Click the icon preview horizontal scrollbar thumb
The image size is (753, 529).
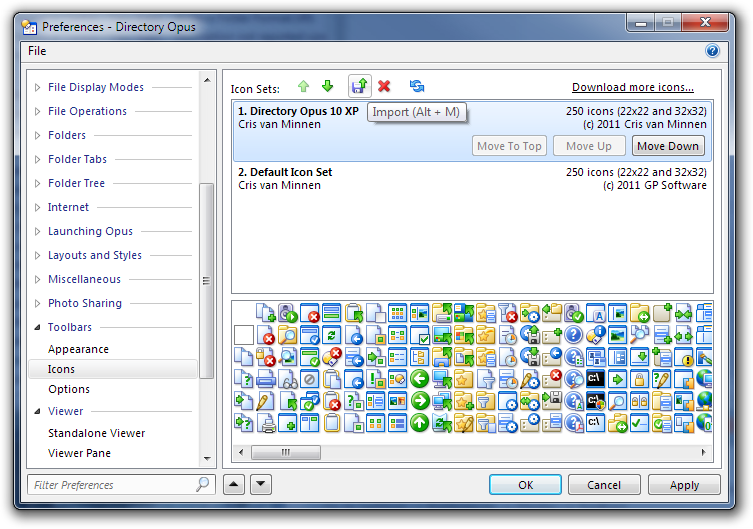[286, 452]
